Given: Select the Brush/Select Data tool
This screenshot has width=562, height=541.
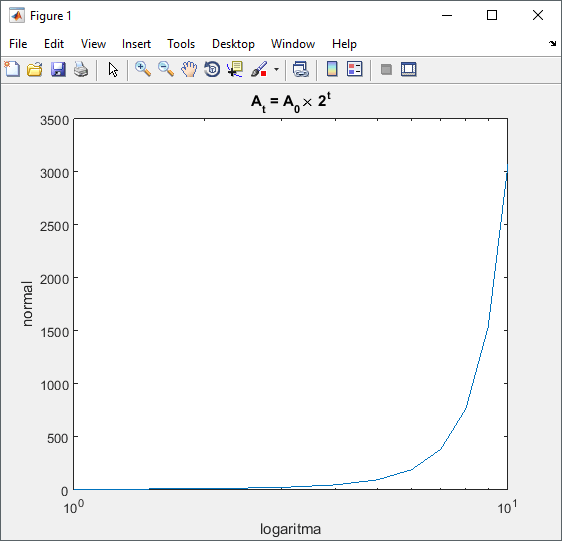Looking at the screenshot, I should (259, 69).
